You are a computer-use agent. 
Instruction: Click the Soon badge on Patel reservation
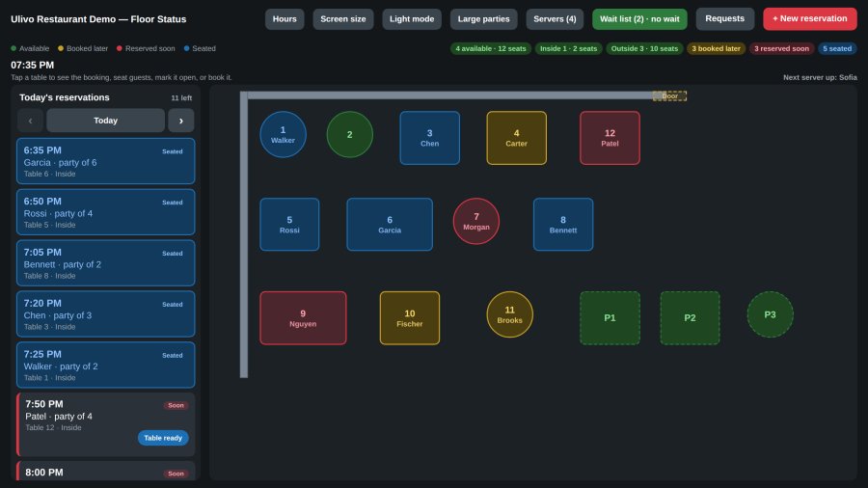(x=176, y=406)
